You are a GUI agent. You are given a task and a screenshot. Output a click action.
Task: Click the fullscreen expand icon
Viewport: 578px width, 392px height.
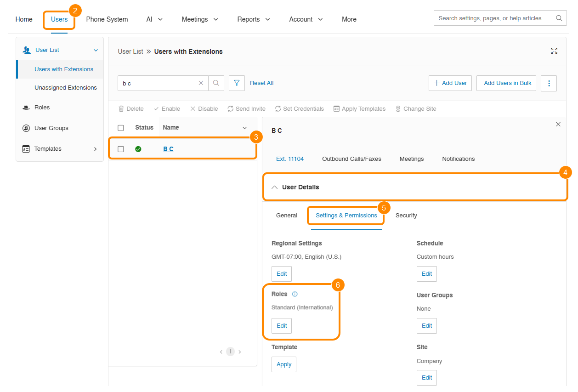tap(554, 51)
